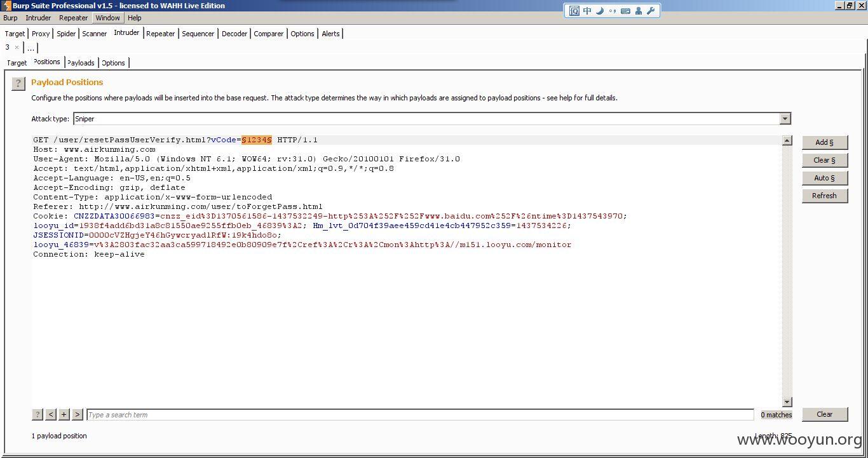The image size is (868, 458).
Task: Open the IME wrench settings icon
Action: pyautogui.click(x=651, y=11)
